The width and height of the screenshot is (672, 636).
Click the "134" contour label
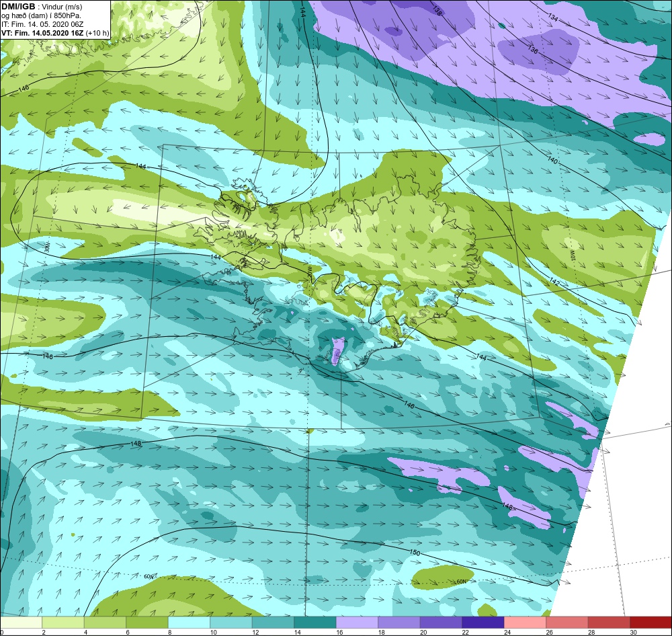point(553,18)
